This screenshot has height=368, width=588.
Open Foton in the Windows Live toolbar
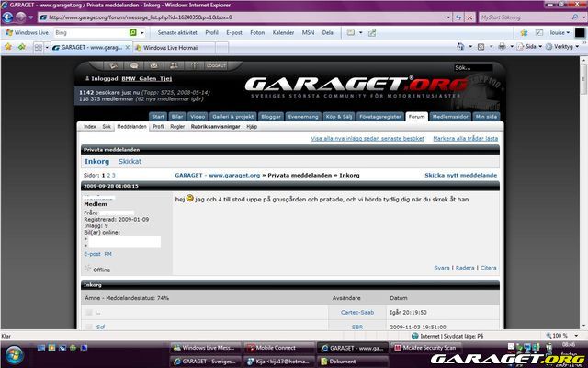pos(257,33)
